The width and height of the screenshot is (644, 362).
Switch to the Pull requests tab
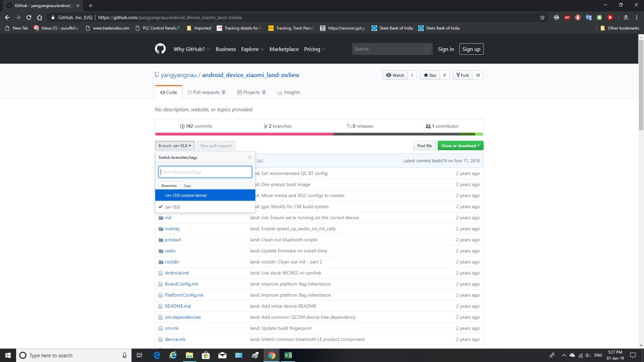(x=207, y=93)
